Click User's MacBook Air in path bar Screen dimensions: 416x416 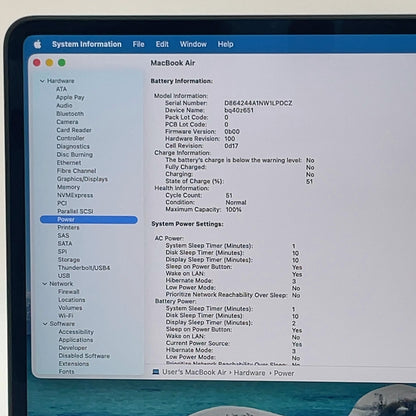[194, 372]
